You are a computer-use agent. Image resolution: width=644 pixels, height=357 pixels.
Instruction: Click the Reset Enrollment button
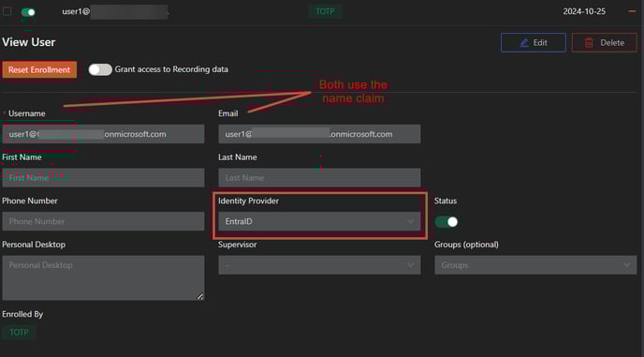(x=39, y=70)
